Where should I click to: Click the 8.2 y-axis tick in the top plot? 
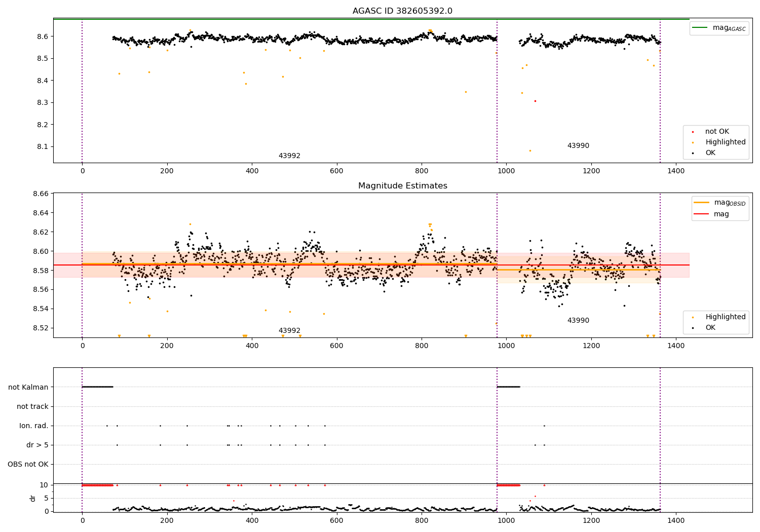click(x=43, y=125)
